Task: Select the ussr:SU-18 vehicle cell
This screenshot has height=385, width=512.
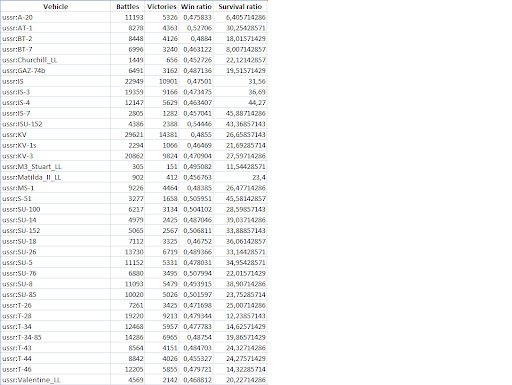Action: [55, 241]
